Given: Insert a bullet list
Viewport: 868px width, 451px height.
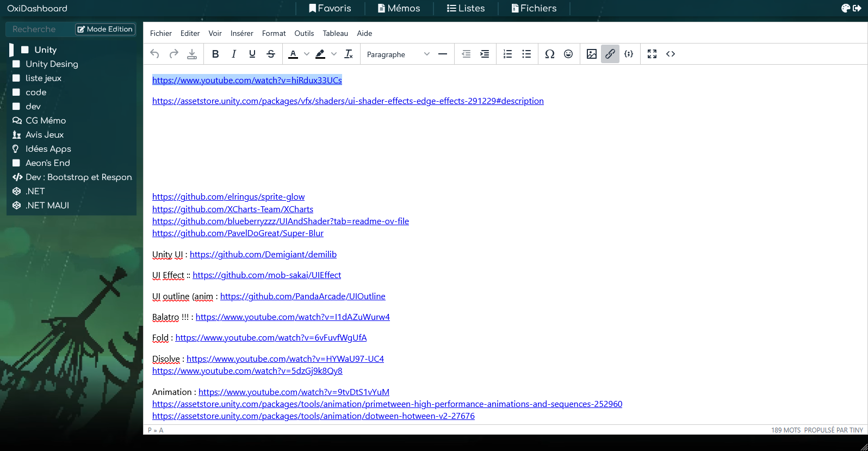Looking at the screenshot, I should [526, 54].
